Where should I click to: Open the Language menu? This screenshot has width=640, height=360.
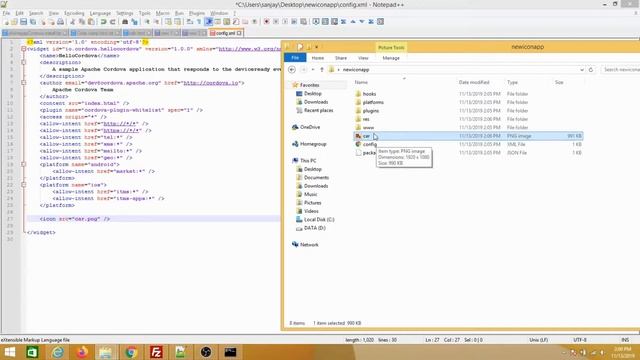(x=100, y=13)
